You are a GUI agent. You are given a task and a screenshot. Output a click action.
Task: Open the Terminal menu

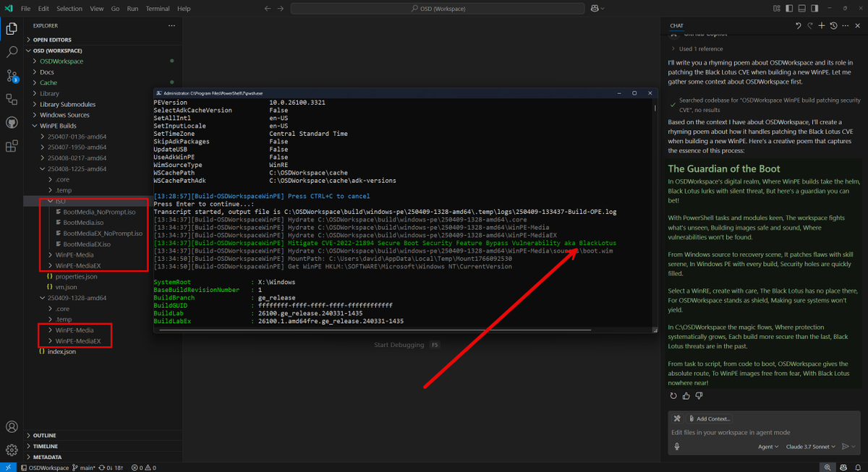click(x=157, y=9)
